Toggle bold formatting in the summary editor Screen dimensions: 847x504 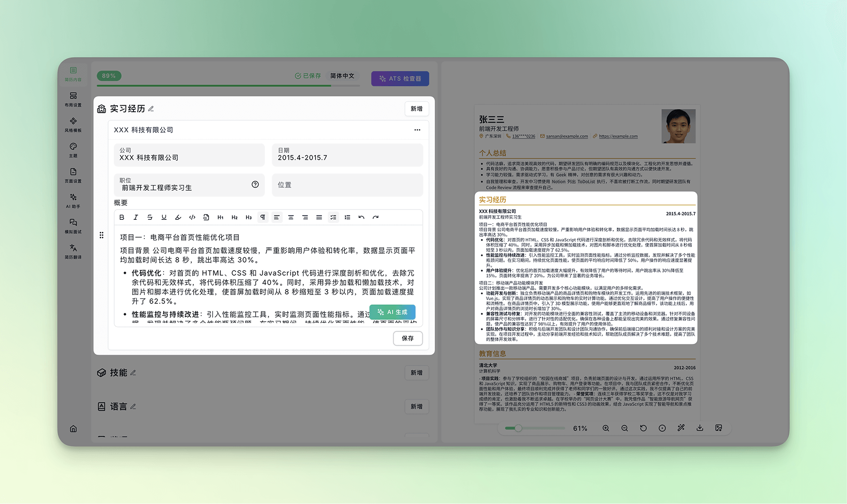pos(122,217)
